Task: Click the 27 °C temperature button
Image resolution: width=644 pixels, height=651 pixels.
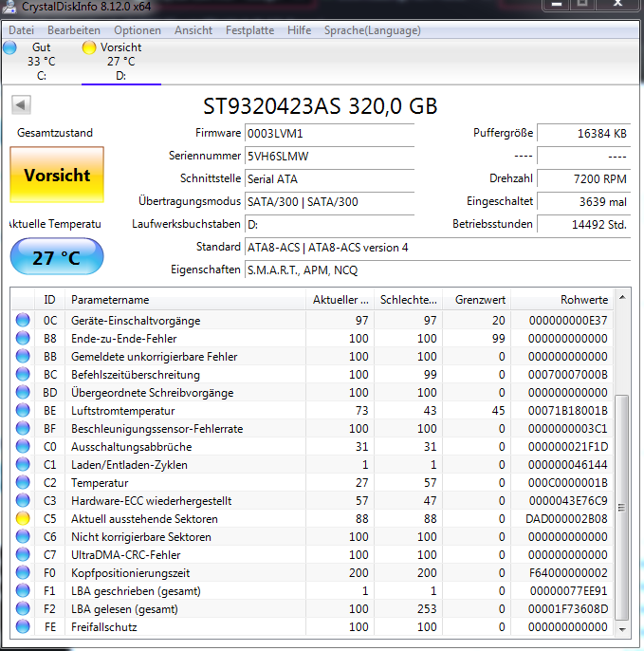Action: 57,257
